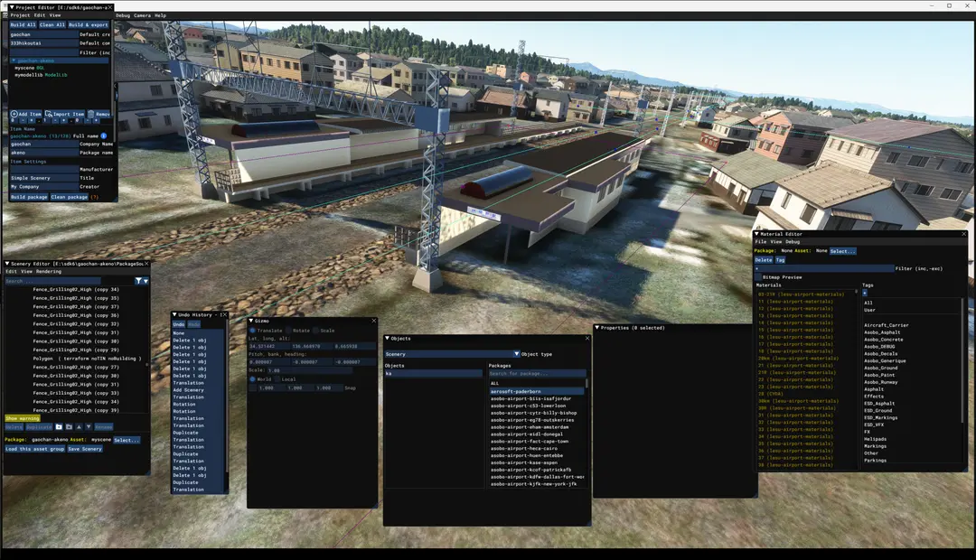Close the Scenery Editor panel with its X
976x560 pixels.
[147, 264]
